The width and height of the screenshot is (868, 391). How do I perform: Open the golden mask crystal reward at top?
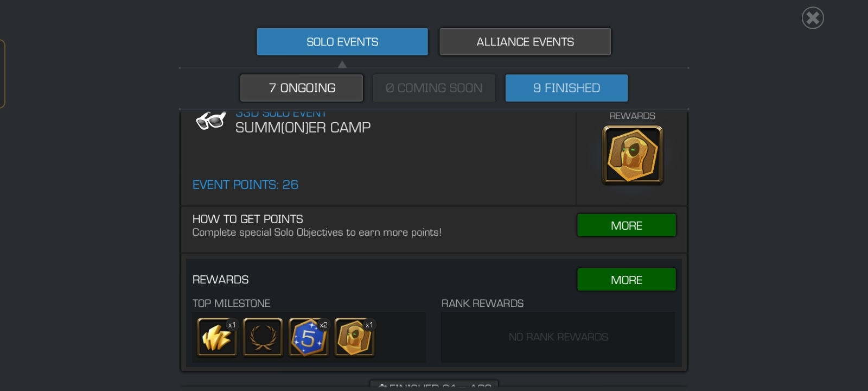pyautogui.click(x=633, y=155)
